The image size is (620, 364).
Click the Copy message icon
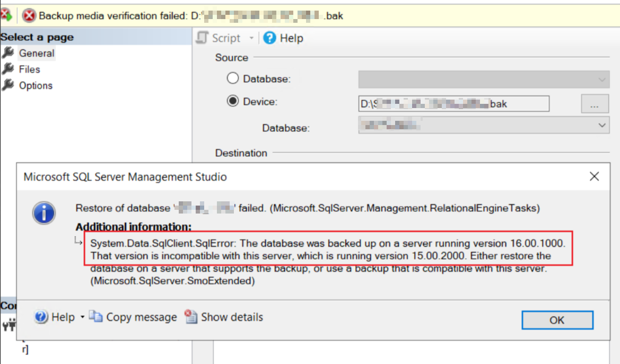click(x=95, y=316)
